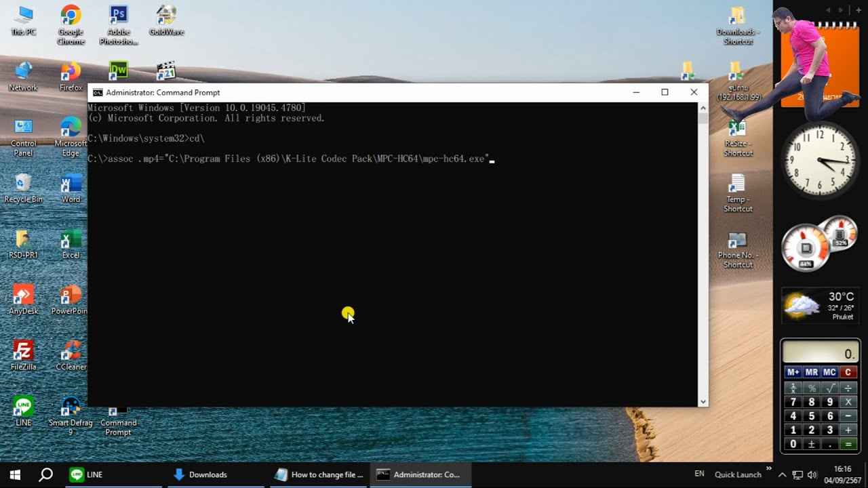The image size is (868, 488).
Task: Launch Firefox from desktop
Action: point(71,76)
